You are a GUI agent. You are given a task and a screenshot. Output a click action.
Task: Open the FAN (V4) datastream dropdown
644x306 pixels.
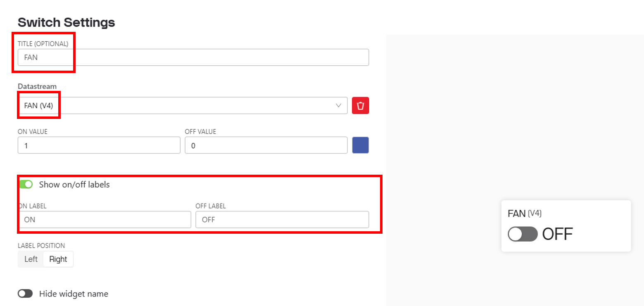coord(183,106)
